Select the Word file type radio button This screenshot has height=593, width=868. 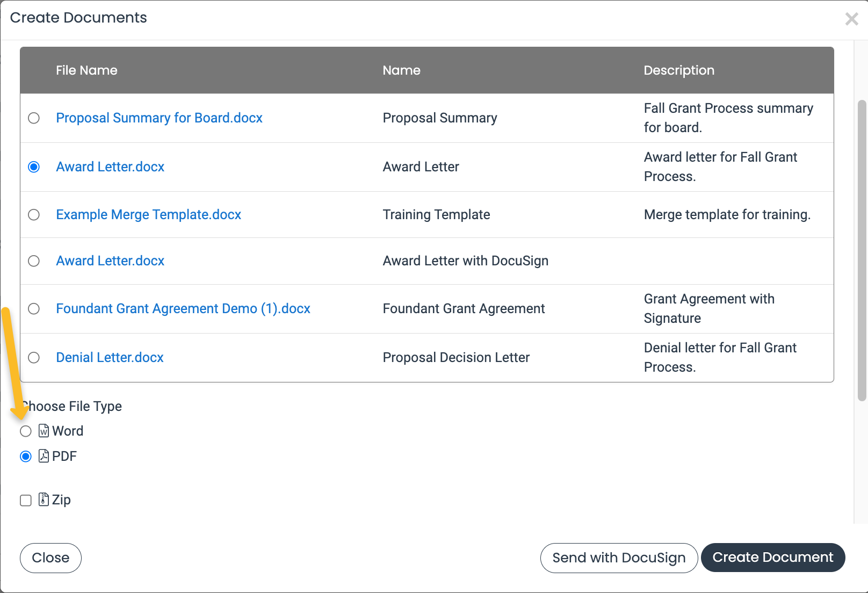point(26,431)
